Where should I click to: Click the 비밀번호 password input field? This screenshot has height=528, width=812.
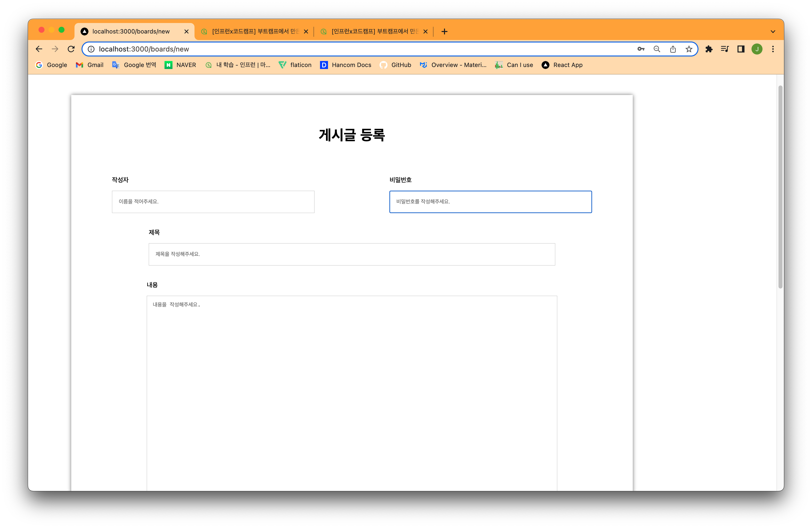click(490, 202)
